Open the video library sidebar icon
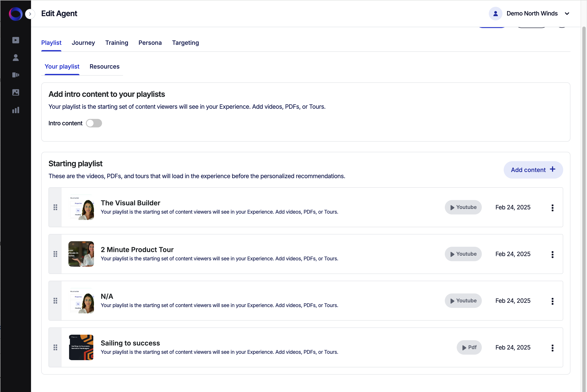Screen dimensions: 587x392 tap(16, 40)
